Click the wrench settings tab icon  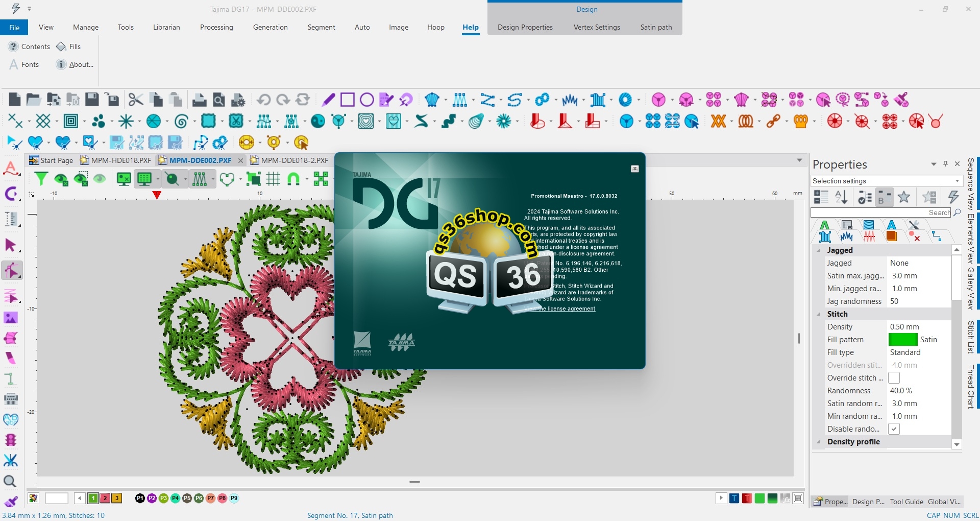point(914,225)
